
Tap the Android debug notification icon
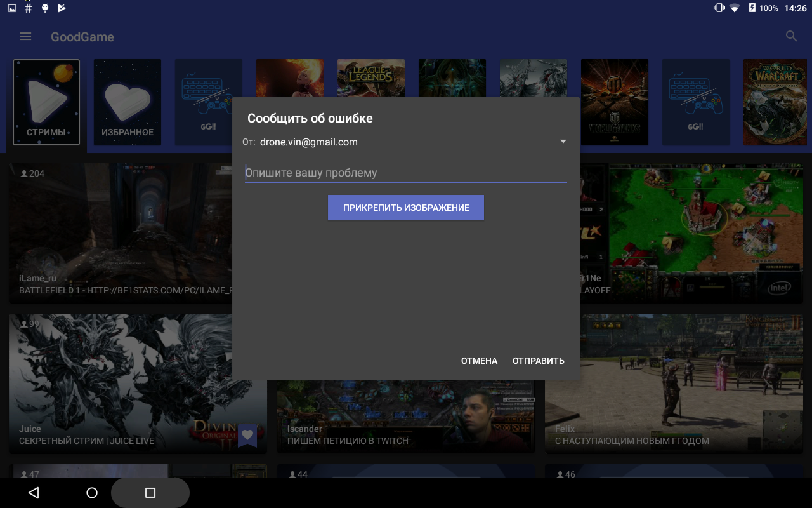(45, 8)
